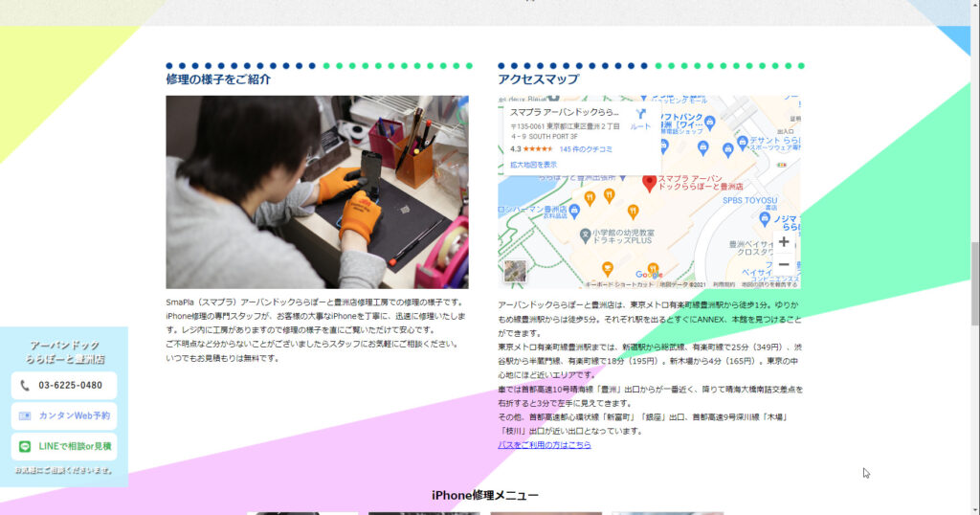Viewport: 980px width, 515px height.
Task: Click the cafe cup pin on map
Action: click(x=607, y=269)
